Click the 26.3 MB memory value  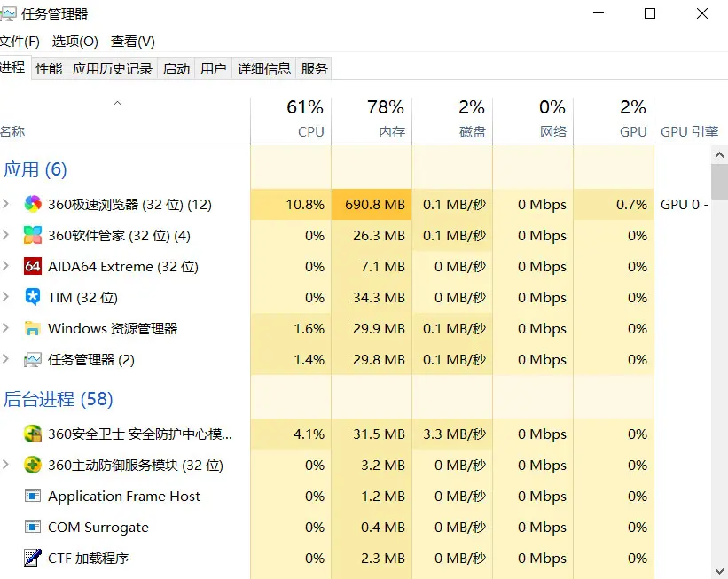(x=379, y=235)
